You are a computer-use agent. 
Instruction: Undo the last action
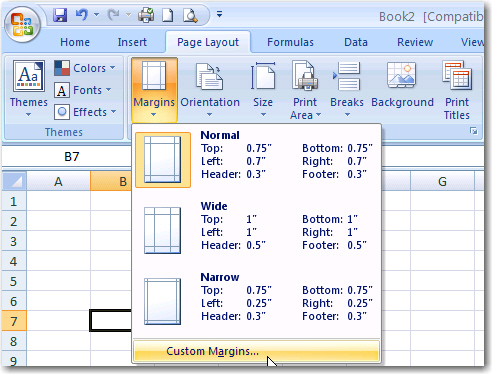tap(82, 15)
